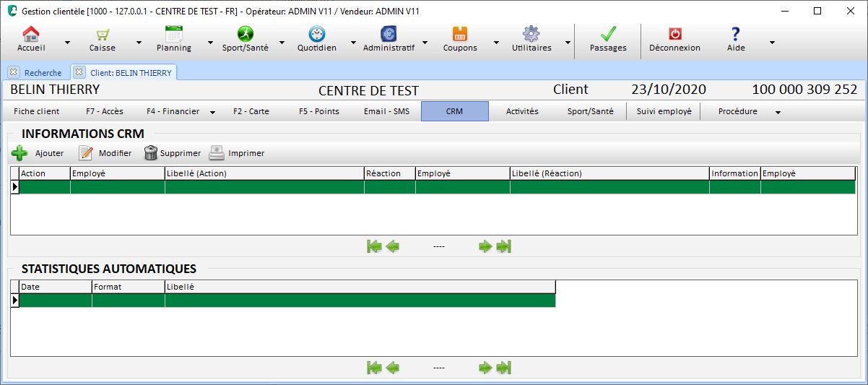Open the F4 - Financier tab

[171, 111]
